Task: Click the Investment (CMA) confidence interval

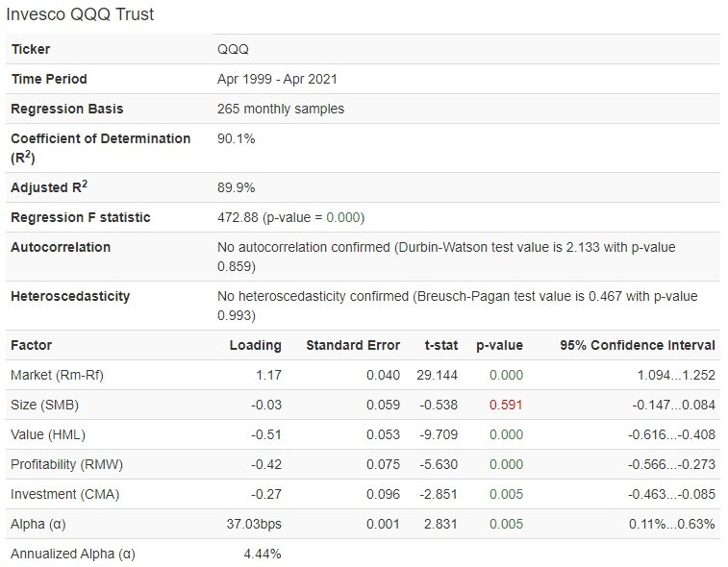Action: pyautogui.click(x=672, y=494)
